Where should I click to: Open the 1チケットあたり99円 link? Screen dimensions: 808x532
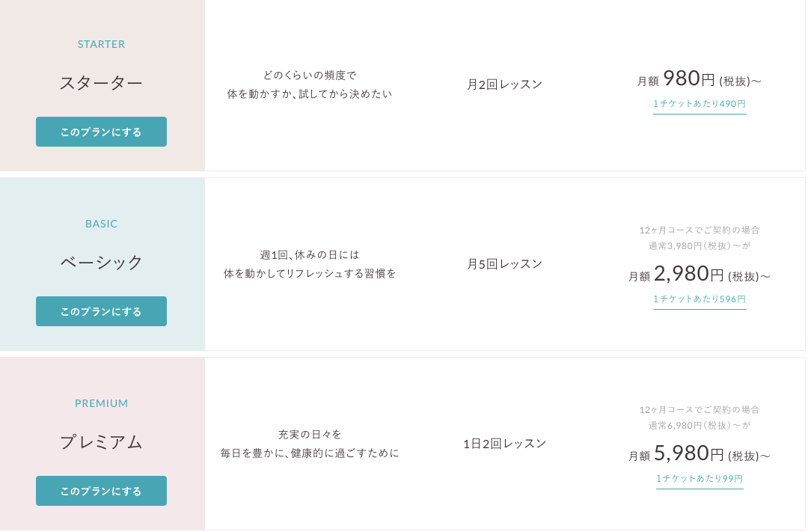coord(700,478)
